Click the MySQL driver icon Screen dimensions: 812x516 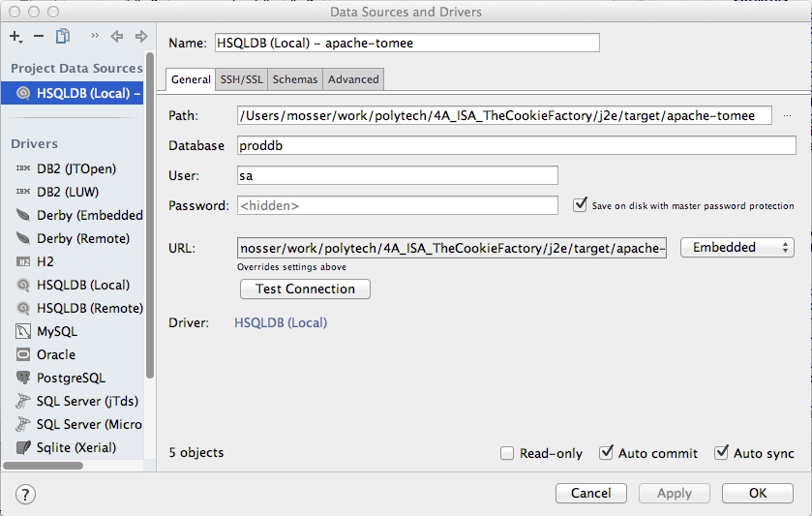pyautogui.click(x=23, y=331)
